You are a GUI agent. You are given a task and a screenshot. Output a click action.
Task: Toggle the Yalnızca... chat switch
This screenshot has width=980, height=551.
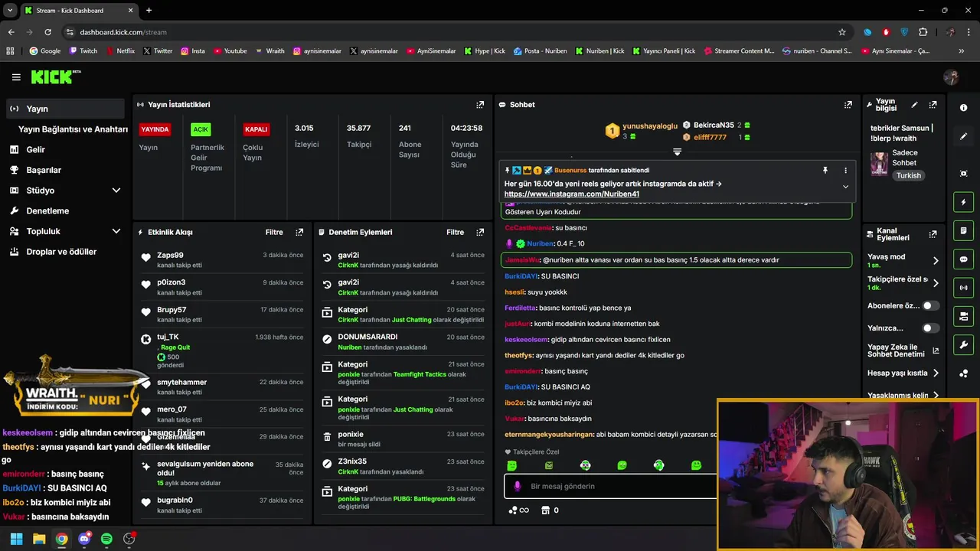point(930,328)
